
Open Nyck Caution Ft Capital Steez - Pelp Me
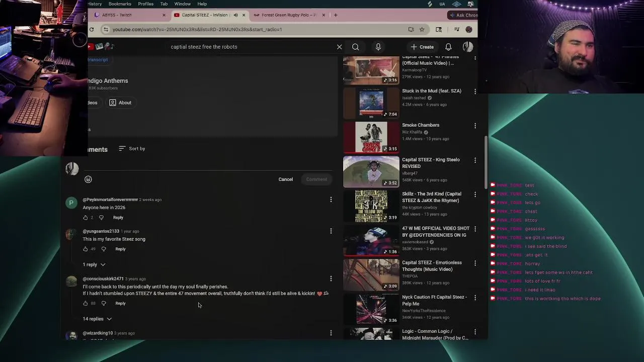[435, 300]
